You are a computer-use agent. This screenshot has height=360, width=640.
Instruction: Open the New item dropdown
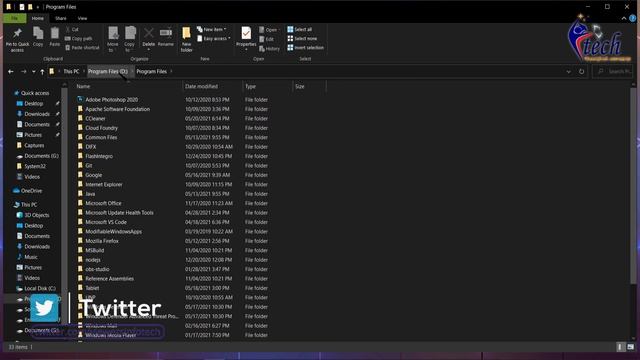(211, 29)
